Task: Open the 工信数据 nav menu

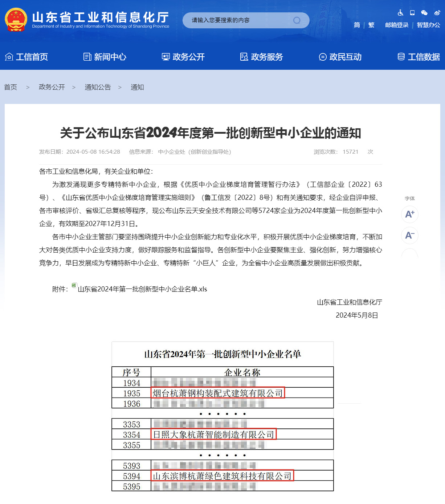Action: 419,57
